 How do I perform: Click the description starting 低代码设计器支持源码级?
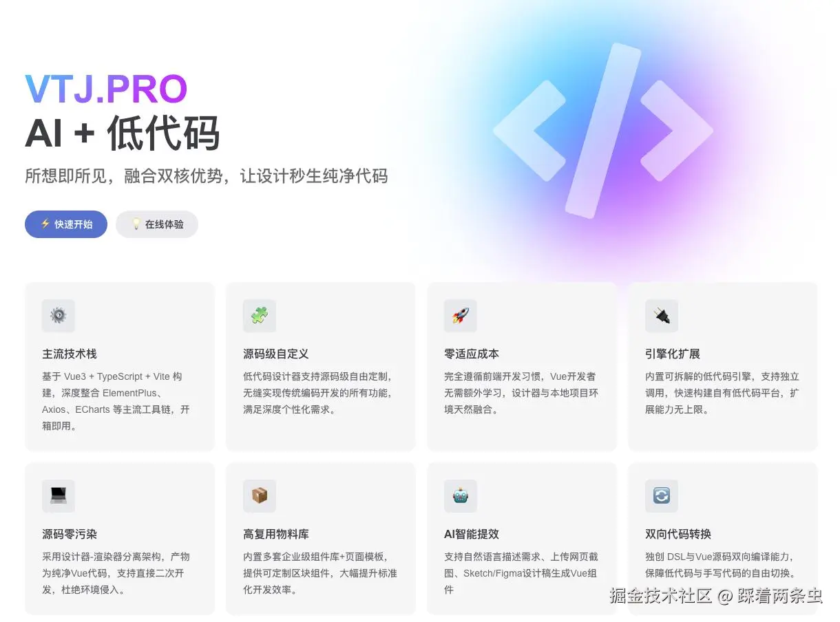coord(318,393)
